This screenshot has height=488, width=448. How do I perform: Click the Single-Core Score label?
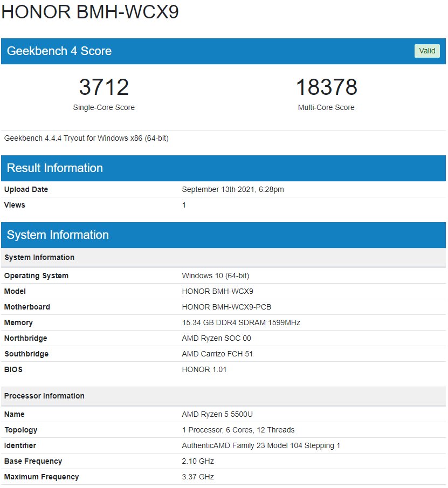click(104, 107)
